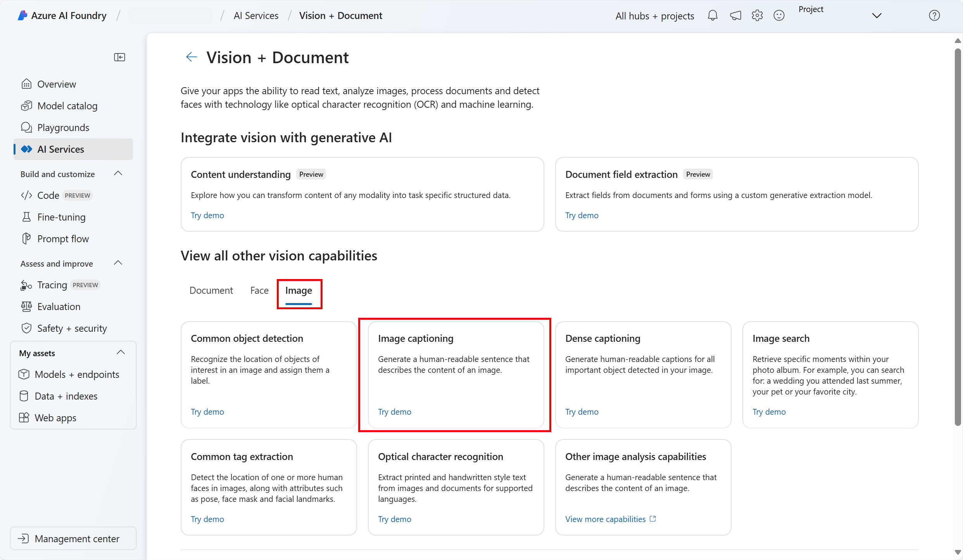The width and height of the screenshot is (963, 560).
Task: Click the Overview home icon
Action: pyautogui.click(x=26, y=84)
